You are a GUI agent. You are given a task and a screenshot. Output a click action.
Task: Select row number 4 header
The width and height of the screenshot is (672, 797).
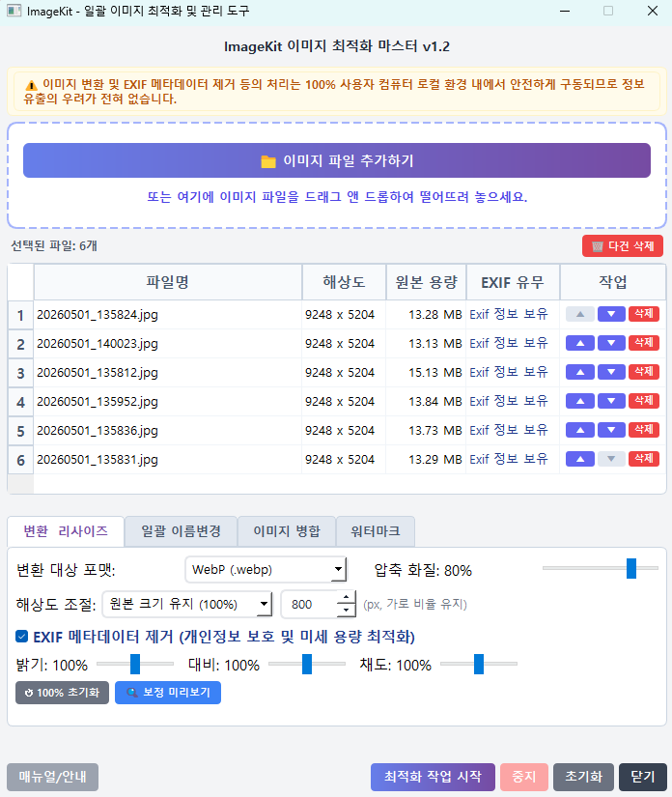20,402
